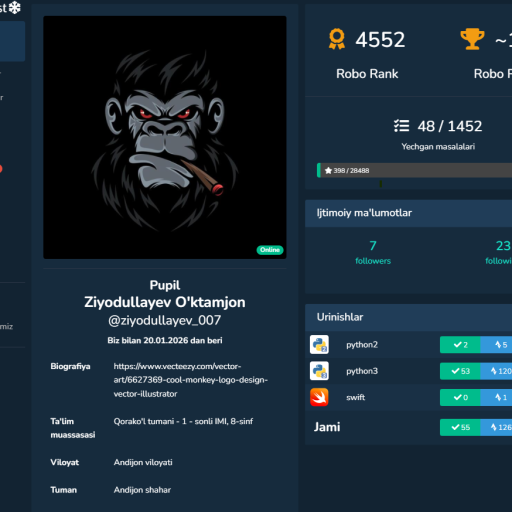Click the Robo Rank label
The image size is (512, 512).
coord(367,74)
